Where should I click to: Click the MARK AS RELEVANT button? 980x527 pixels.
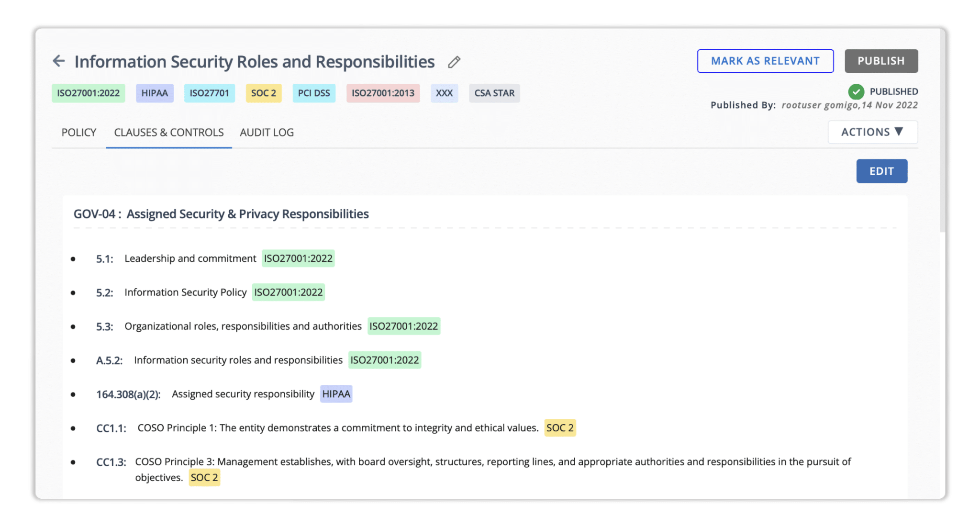pos(765,61)
